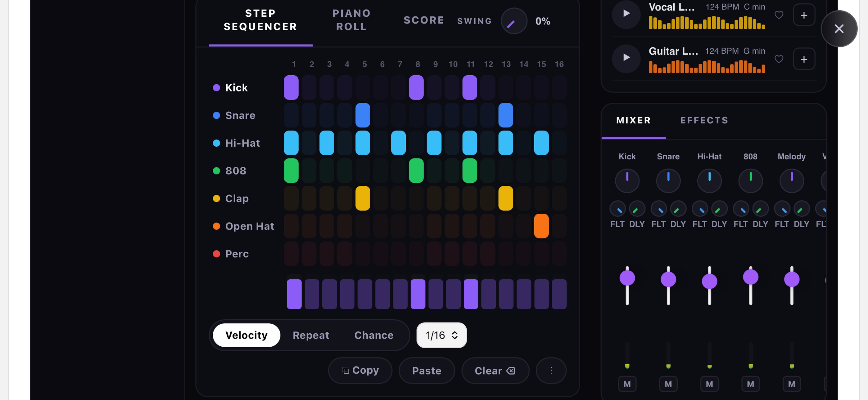Click the Hi-Hat DLY delay knob
The height and width of the screenshot is (400, 868).
coord(719,209)
